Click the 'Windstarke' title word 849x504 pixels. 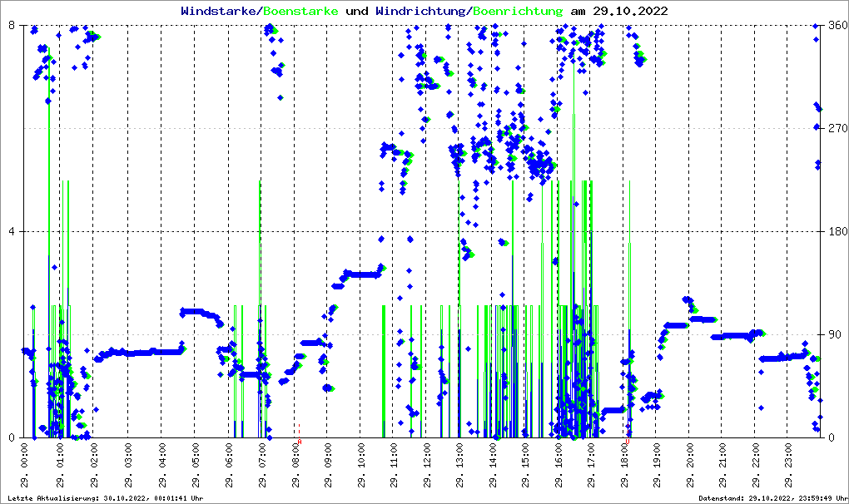click(218, 11)
